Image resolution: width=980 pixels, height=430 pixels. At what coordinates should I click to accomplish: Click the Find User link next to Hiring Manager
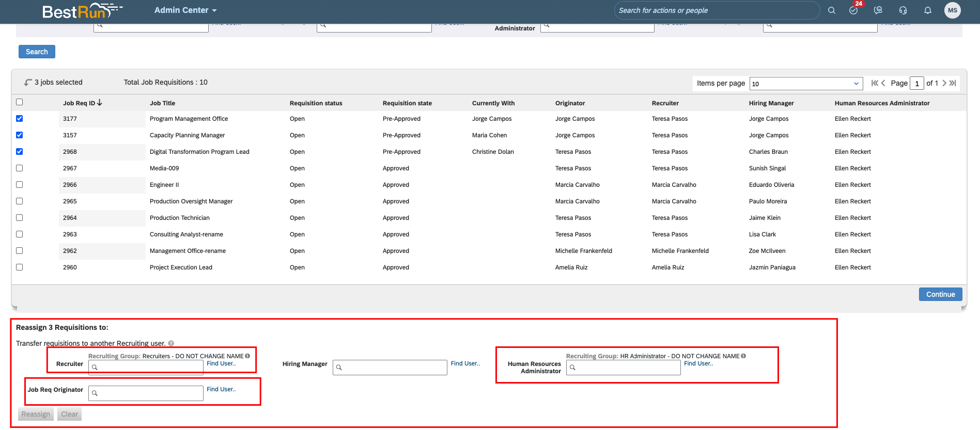click(x=465, y=363)
